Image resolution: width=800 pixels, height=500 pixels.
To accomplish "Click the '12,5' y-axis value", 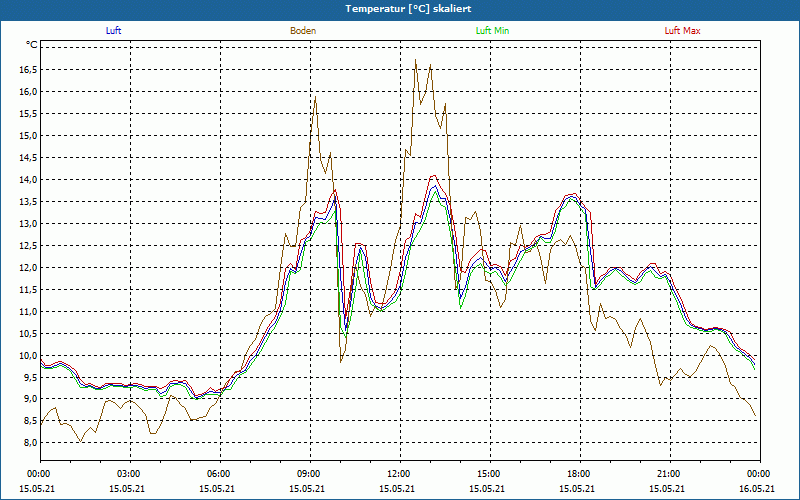I will tap(28, 245).
